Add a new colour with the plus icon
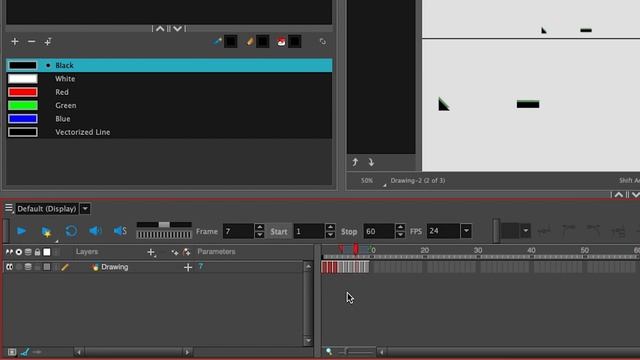The height and width of the screenshot is (360, 640). [x=15, y=42]
